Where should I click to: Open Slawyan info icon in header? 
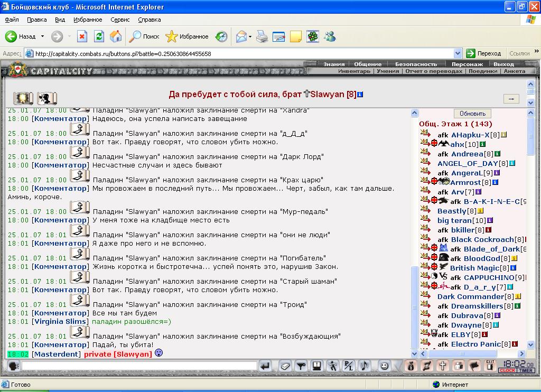click(x=360, y=94)
